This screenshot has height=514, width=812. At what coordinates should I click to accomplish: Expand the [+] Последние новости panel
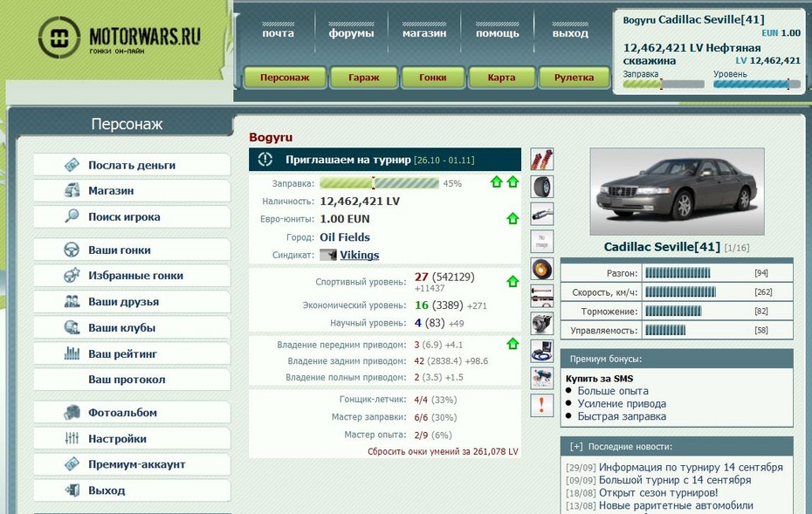pos(576,446)
